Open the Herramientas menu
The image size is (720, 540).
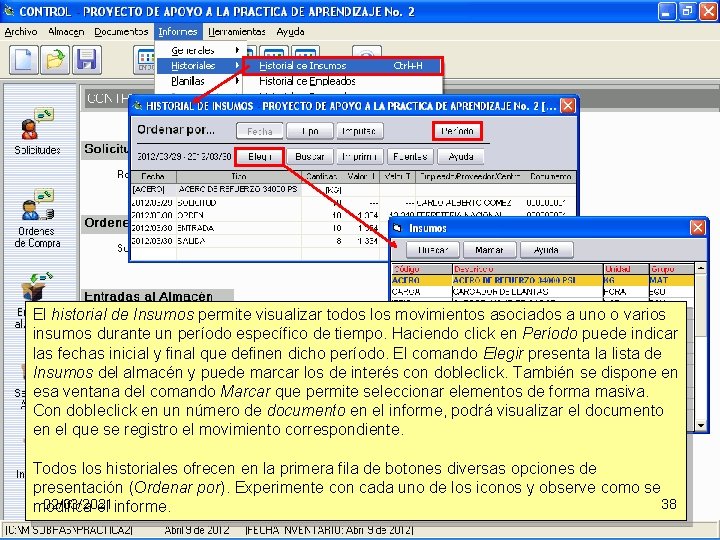(236, 32)
